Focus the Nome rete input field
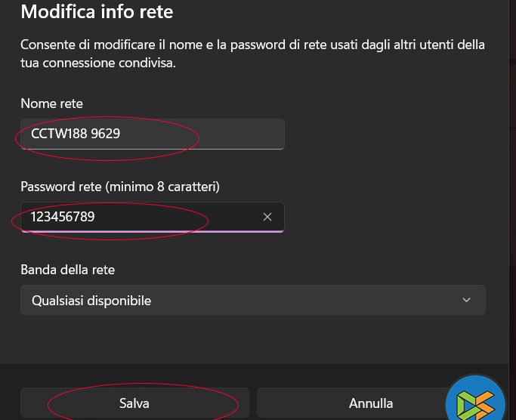516x420 pixels. [x=153, y=134]
